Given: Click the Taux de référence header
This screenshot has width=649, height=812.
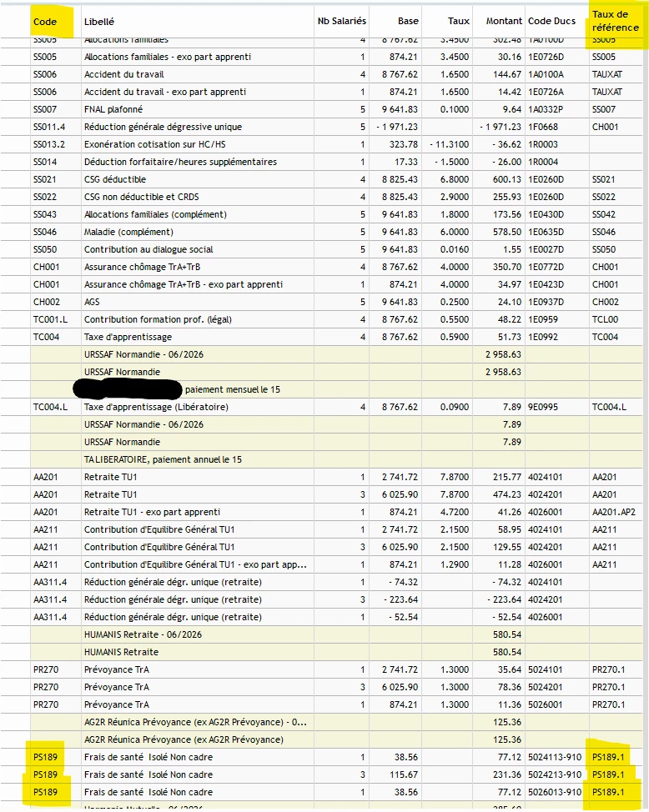Looking at the screenshot, I should pyautogui.click(x=616, y=21).
